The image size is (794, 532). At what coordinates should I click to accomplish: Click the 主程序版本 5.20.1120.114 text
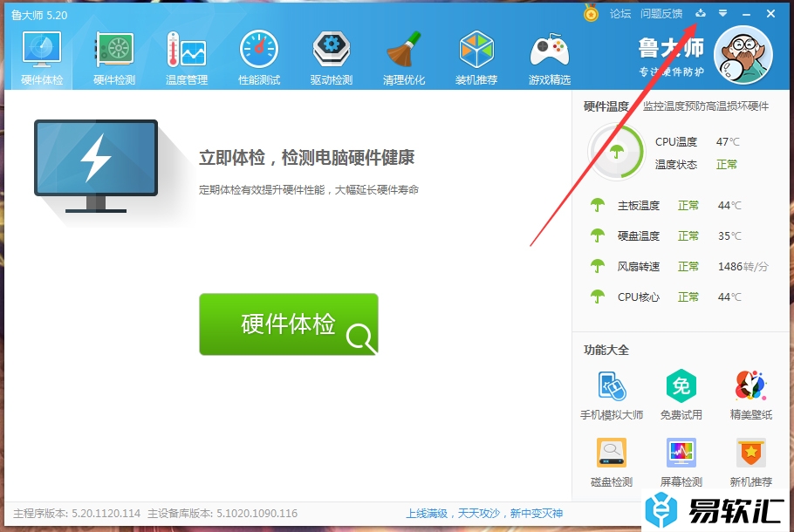(x=77, y=514)
